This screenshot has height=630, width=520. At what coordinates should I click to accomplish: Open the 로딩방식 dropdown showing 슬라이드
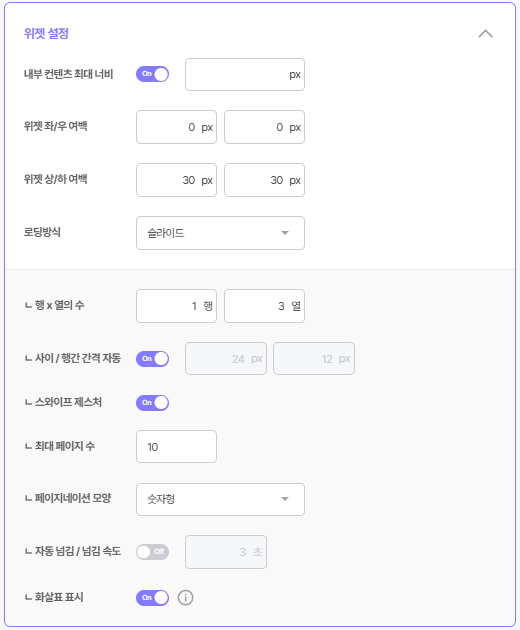tap(220, 233)
